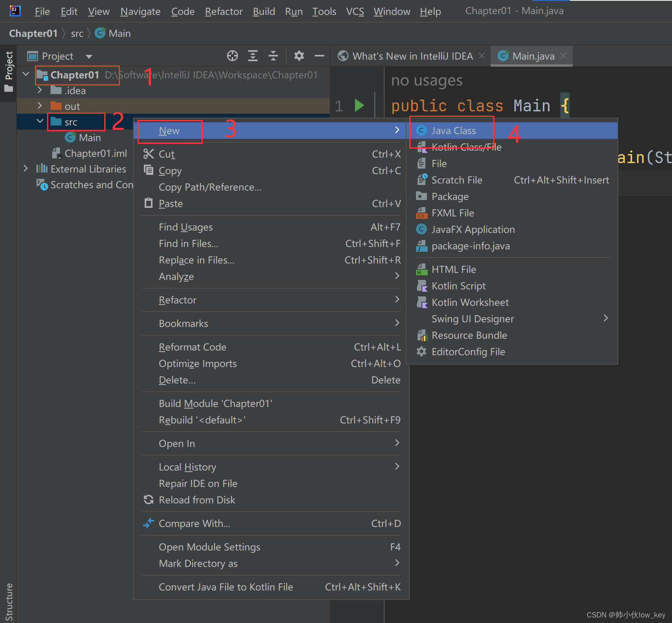Click the HTML File icon
The image size is (672, 623).
(421, 269)
